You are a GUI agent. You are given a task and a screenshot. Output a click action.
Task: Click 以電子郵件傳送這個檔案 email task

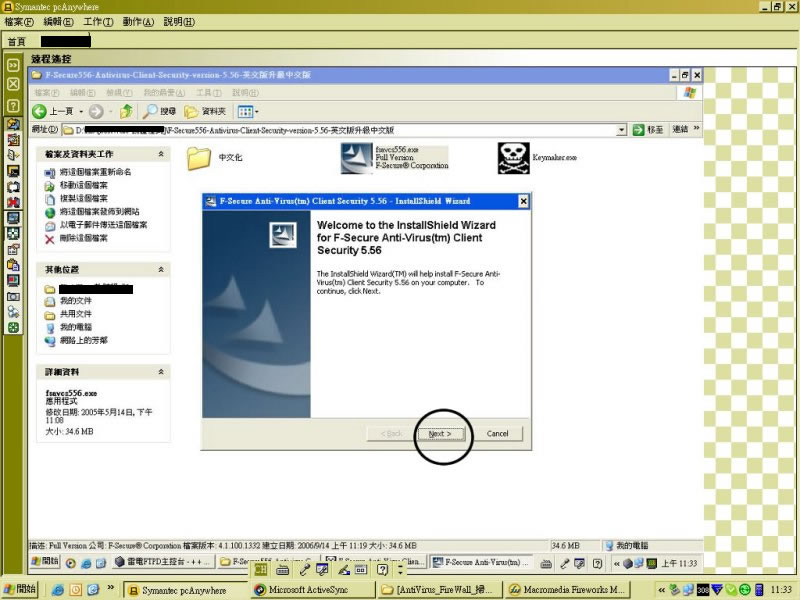click(96, 225)
